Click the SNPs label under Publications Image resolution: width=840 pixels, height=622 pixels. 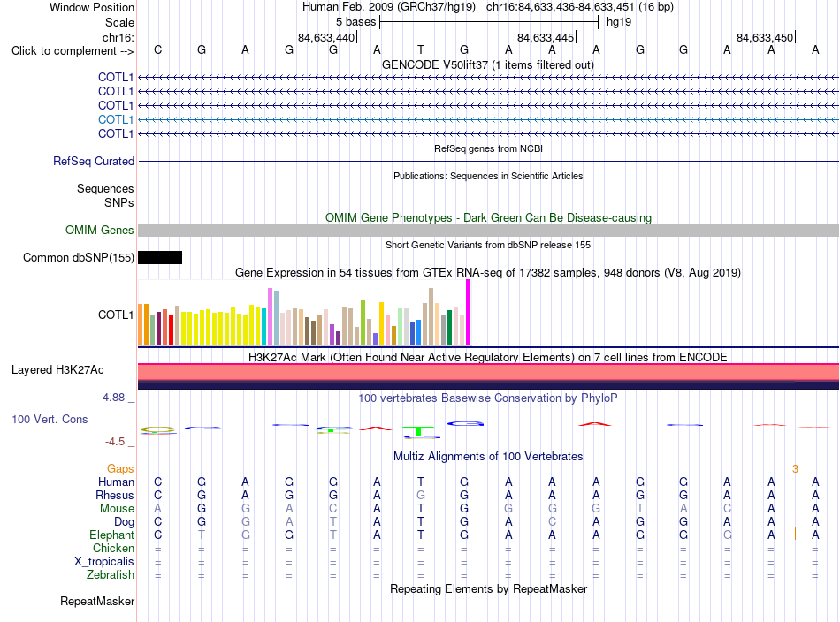(x=119, y=203)
